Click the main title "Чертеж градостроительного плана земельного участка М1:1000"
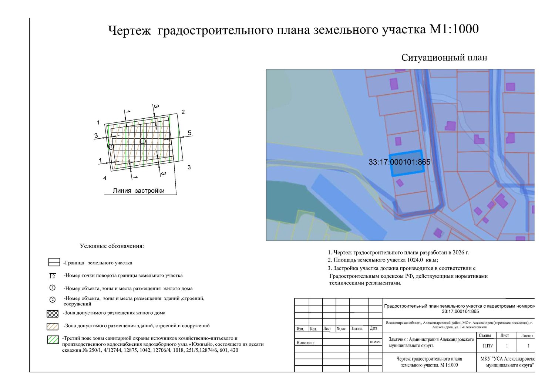This screenshot has height=392, width=555. coord(293,30)
